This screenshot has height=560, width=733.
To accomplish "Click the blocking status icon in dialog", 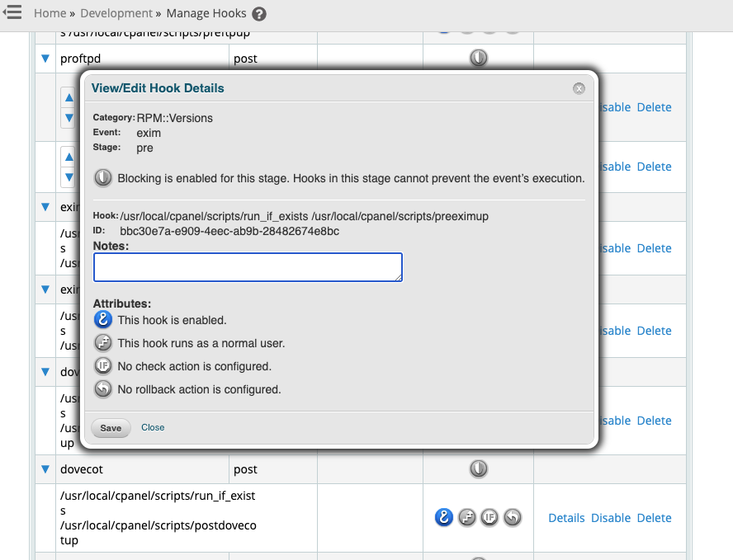I will pyautogui.click(x=103, y=178).
